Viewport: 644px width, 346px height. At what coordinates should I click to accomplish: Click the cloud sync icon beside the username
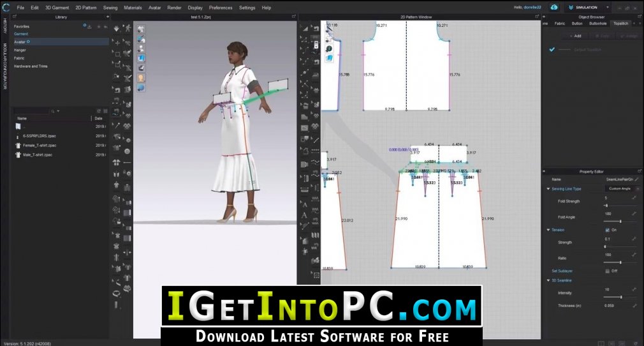click(555, 8)
